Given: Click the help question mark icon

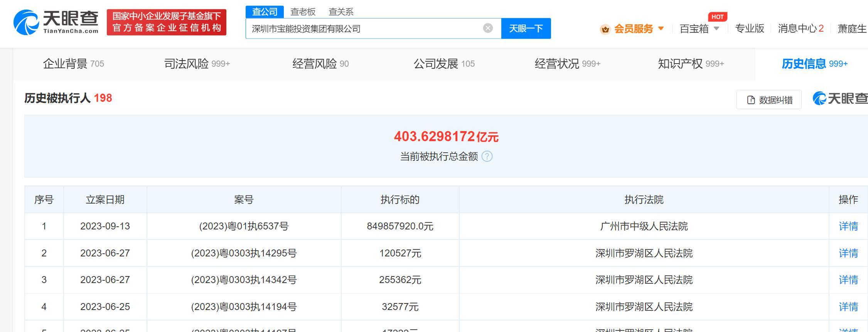Looking at the screenshot, I should click(x=487, y=156).
